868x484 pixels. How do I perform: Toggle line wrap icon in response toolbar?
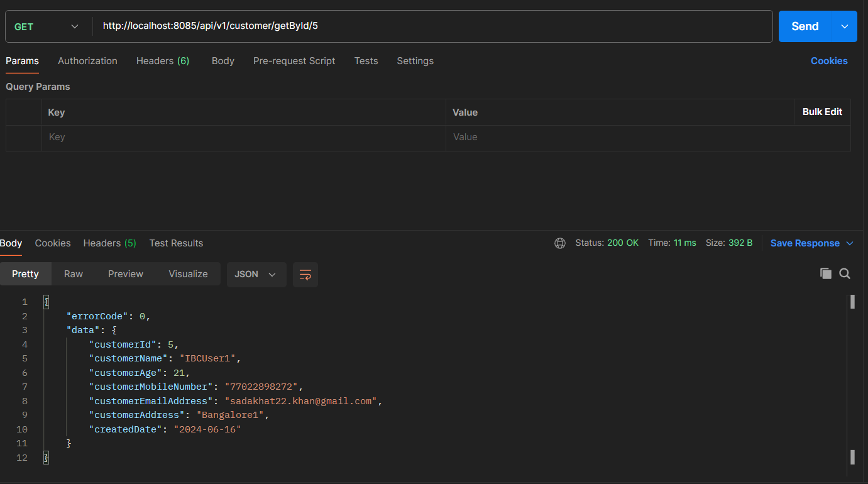(305, 275)
